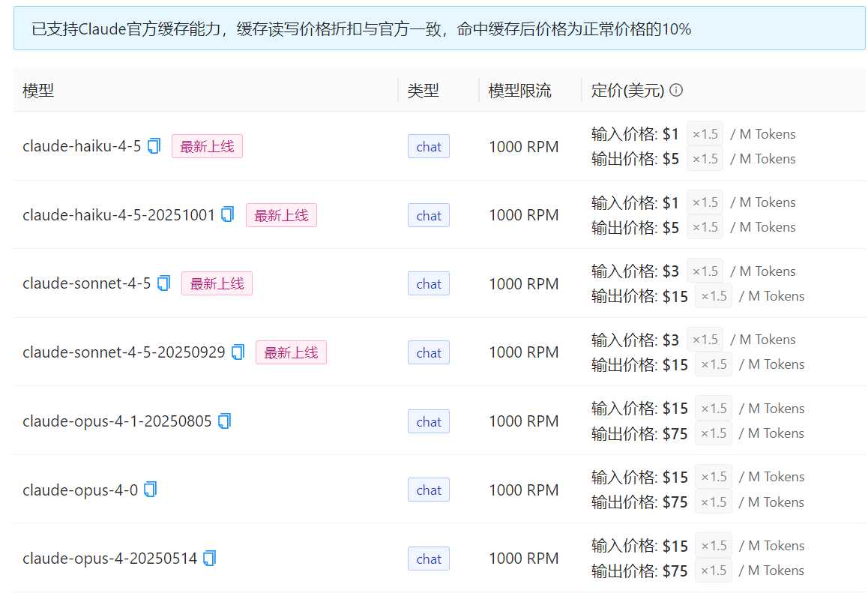Copy the claude-opus-4-1-20250805 model name
Image resolution: width=868 pixels, height=593 pixels.
point(224,421)
